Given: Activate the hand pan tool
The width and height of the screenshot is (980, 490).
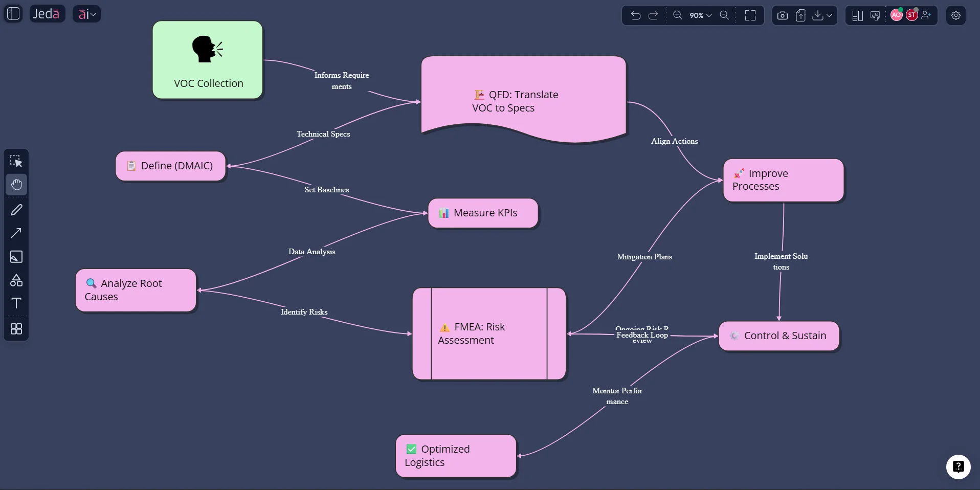Looking at the screenshot, I should pos(16,185).
